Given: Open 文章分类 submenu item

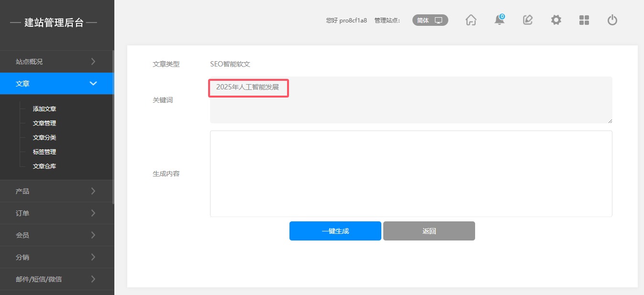Looking at the screenshot, I should pos(44,138).
